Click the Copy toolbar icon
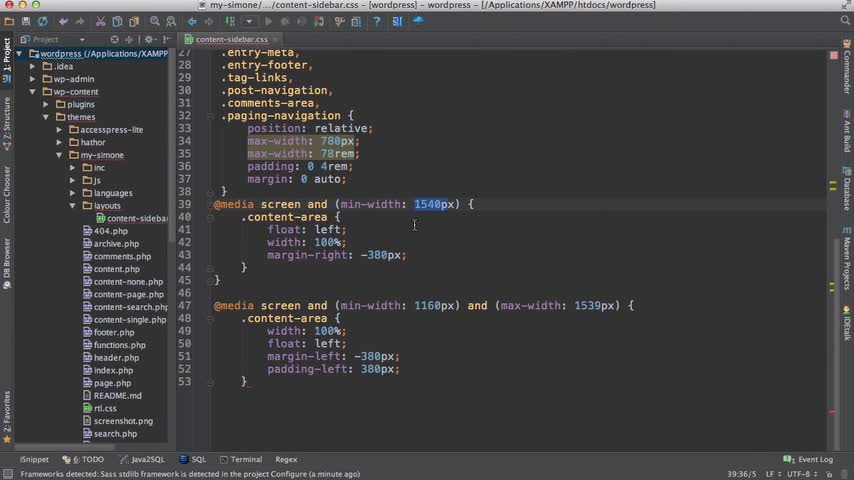The height and width of the screenshot is (480, 854). point(117,21)
